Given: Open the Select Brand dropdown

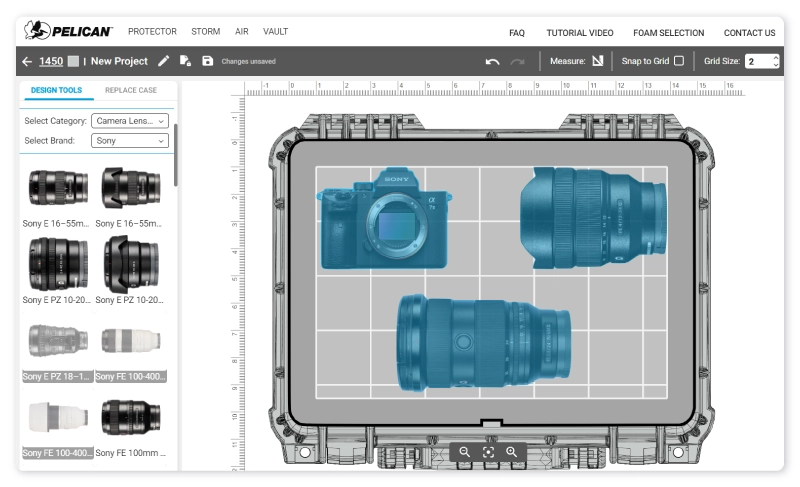Looking at the screenshot, I should [x=130, y=141].
